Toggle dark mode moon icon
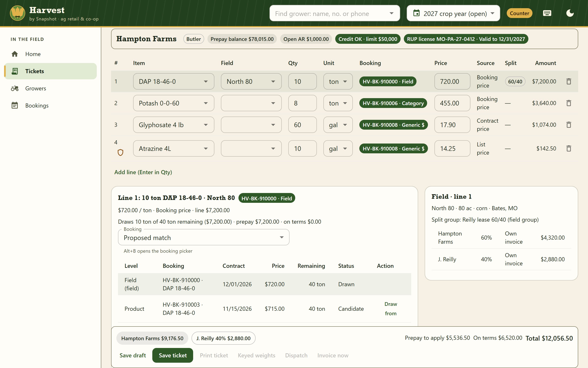The height and width of the screenshot is (368, 588). point(570,13)
